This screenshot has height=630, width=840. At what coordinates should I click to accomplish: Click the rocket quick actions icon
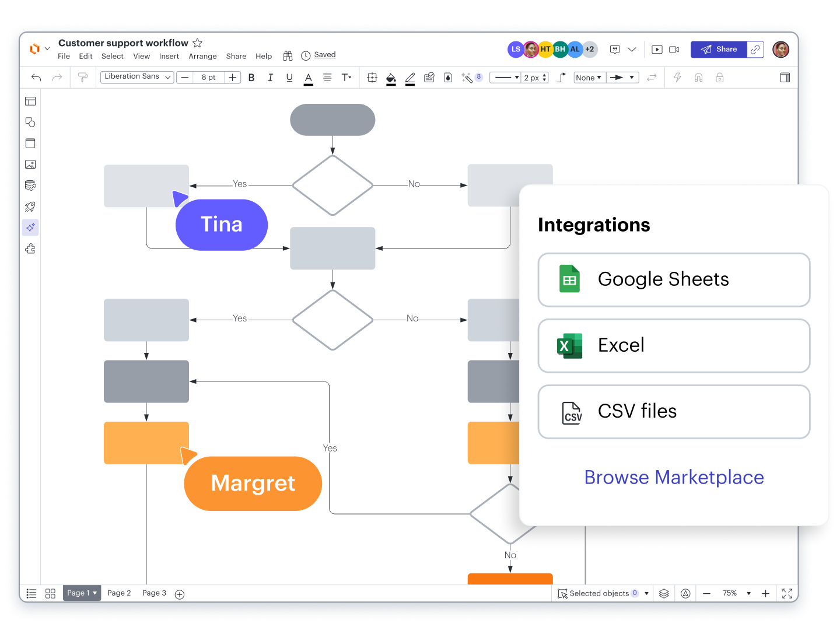coord(30,206)
